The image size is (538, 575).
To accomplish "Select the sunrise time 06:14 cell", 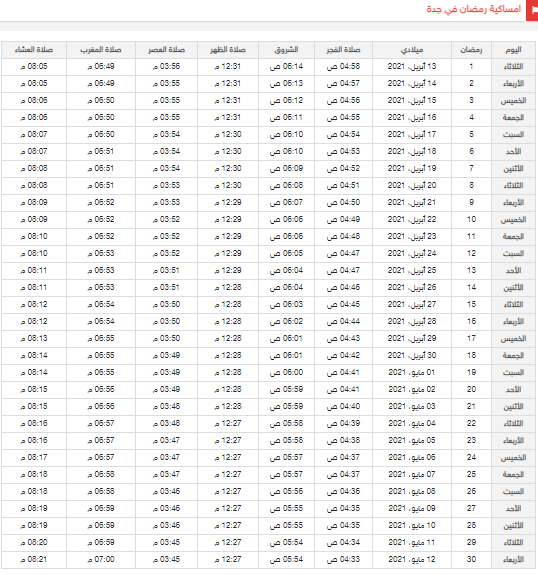I will 286,67.
